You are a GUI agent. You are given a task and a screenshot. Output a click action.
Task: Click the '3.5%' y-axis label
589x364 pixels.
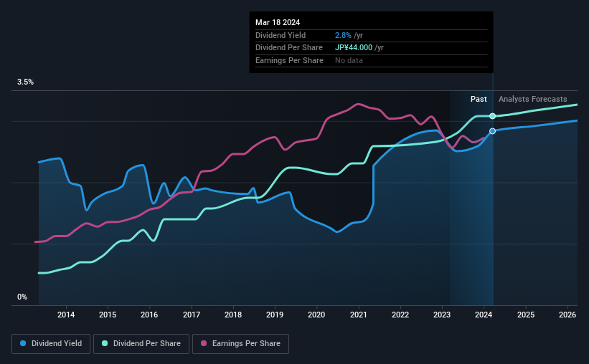point(25,82)
